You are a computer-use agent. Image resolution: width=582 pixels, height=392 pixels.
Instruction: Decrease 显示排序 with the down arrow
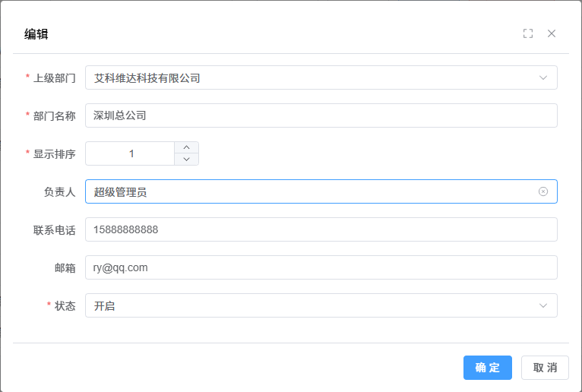186,160
